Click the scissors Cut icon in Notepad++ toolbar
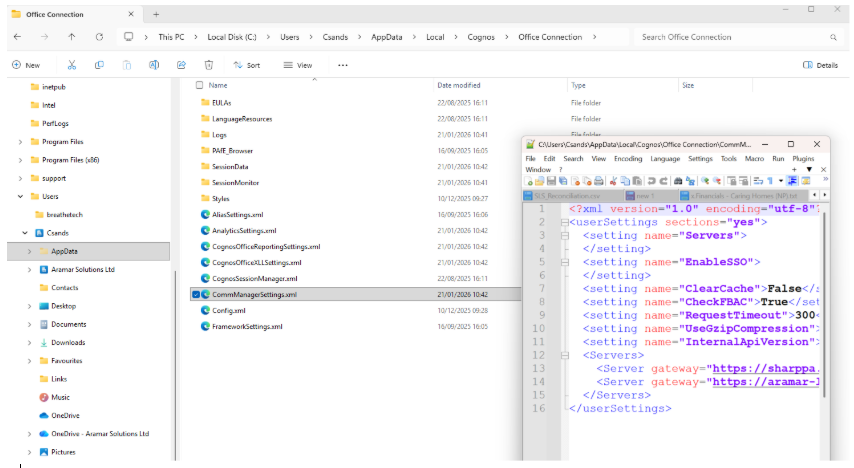The width and height of the screenshot is (854, 468). pyautogui.click(x=613, y=181)
